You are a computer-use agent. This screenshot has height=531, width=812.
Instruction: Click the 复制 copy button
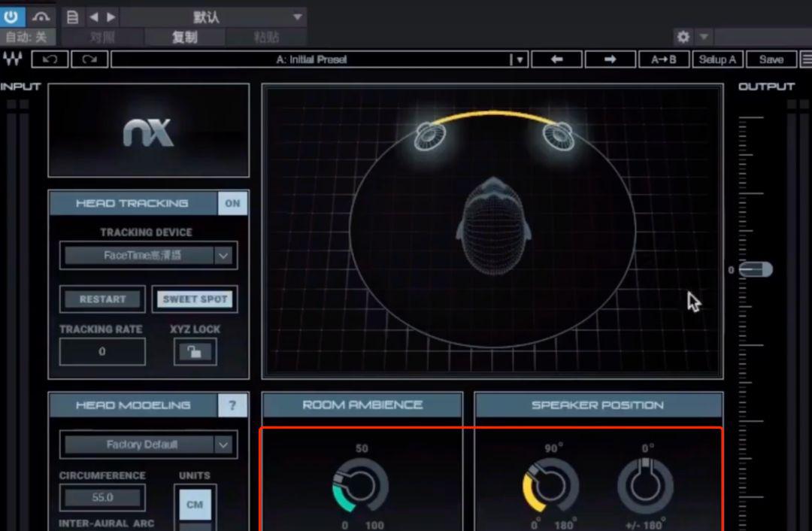185,38
